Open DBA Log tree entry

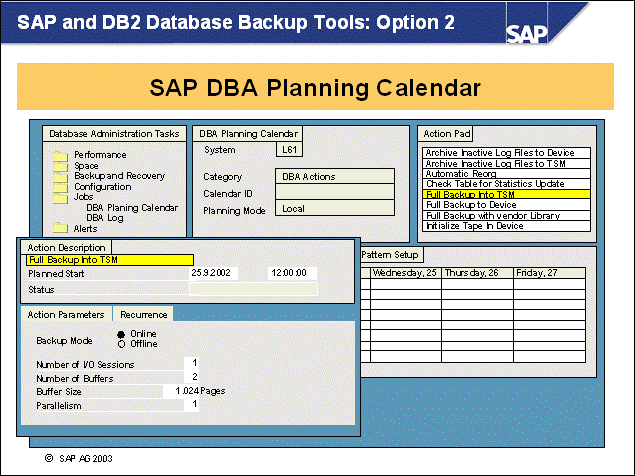point(104,217)
